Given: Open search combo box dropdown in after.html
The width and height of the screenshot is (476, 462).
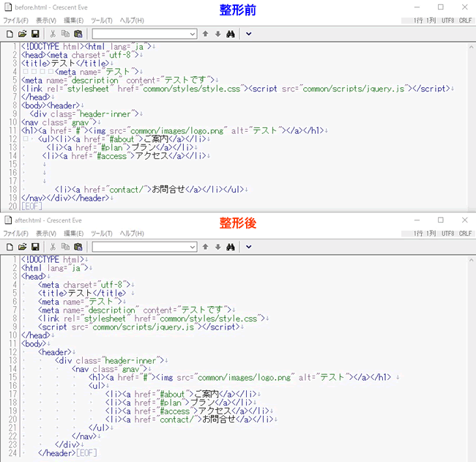Looking at the screenshot, I should click(x=193, y=247).
